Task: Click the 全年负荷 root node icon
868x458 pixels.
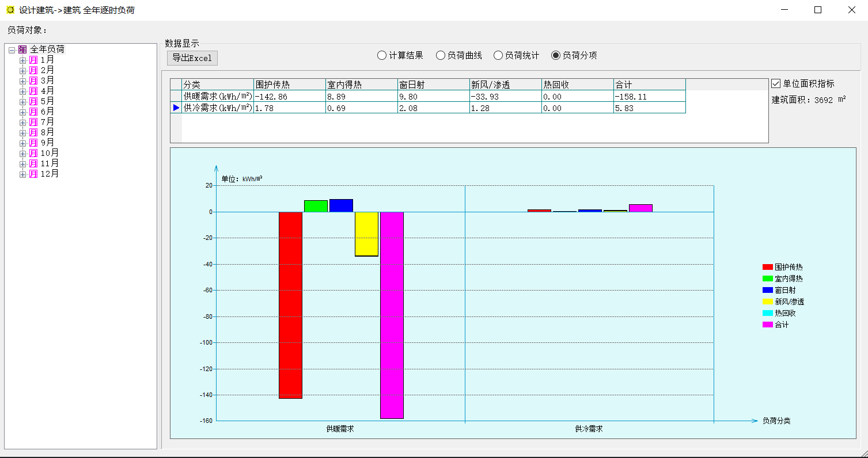Action: (22, 49)
